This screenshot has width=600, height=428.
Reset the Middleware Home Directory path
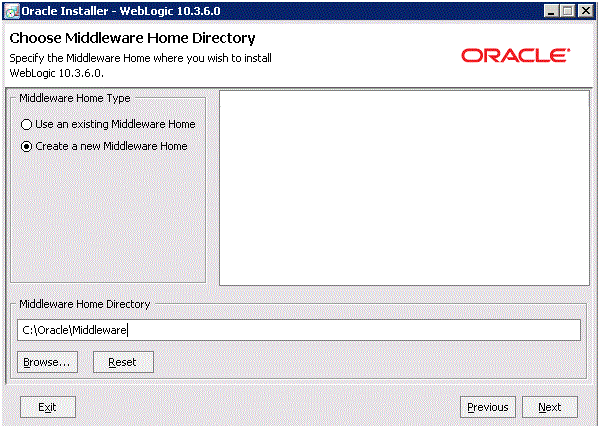[x=123, y=362]
